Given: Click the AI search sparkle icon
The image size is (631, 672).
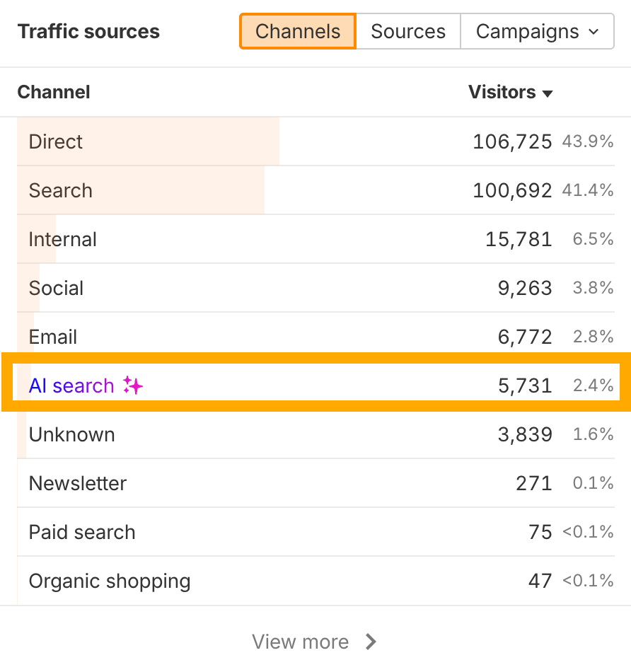Looking at the screenshot, I should click(x=132, y=386).
